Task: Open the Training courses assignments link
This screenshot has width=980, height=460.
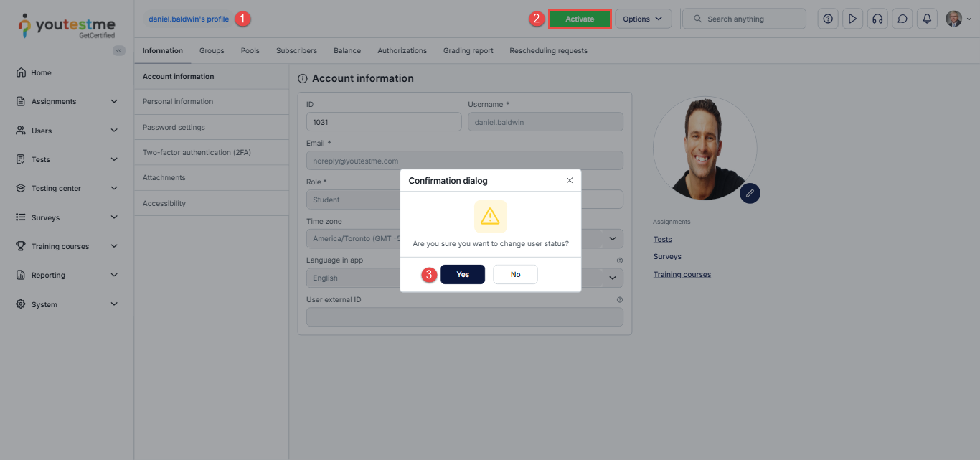Action: point(682,274)
